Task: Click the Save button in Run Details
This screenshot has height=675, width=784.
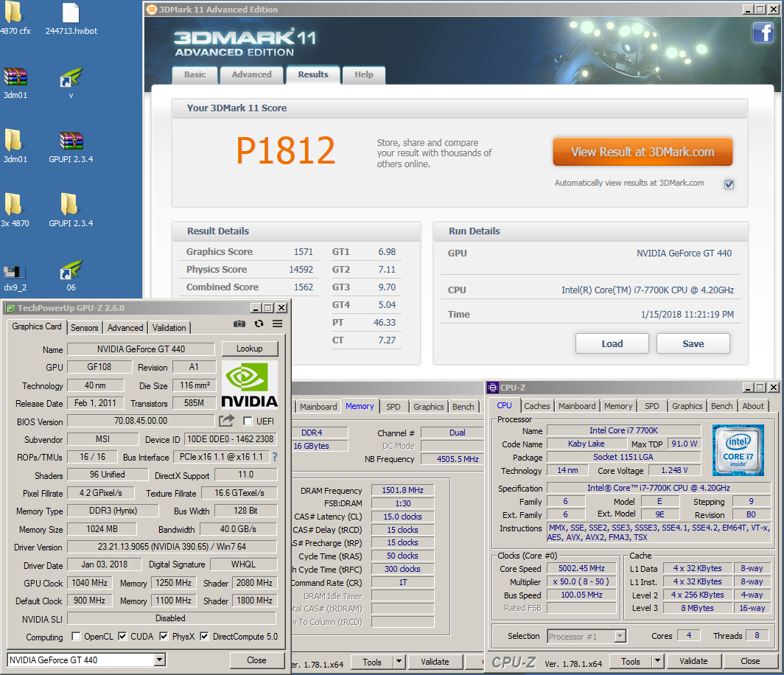Action: (693, 343)
